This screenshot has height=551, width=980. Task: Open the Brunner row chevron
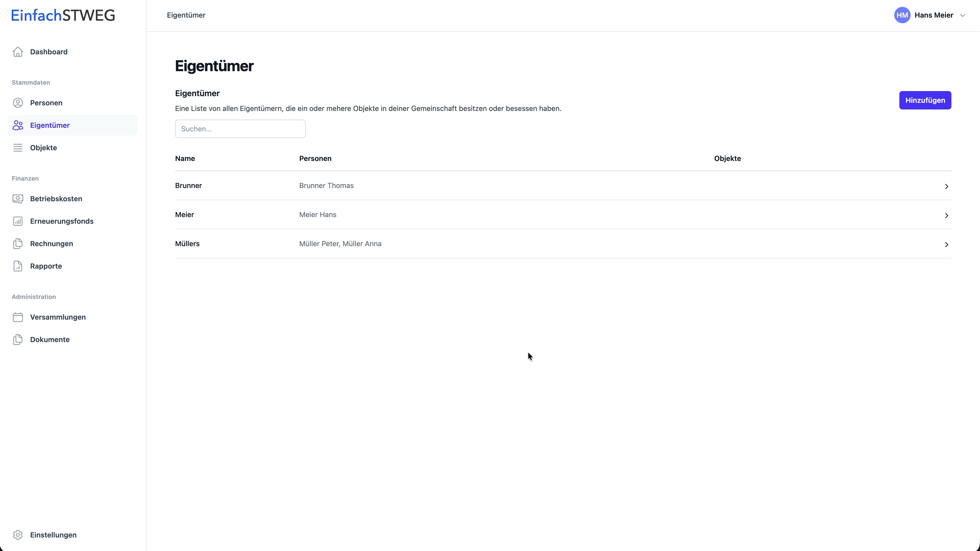[x=946, y=186]
